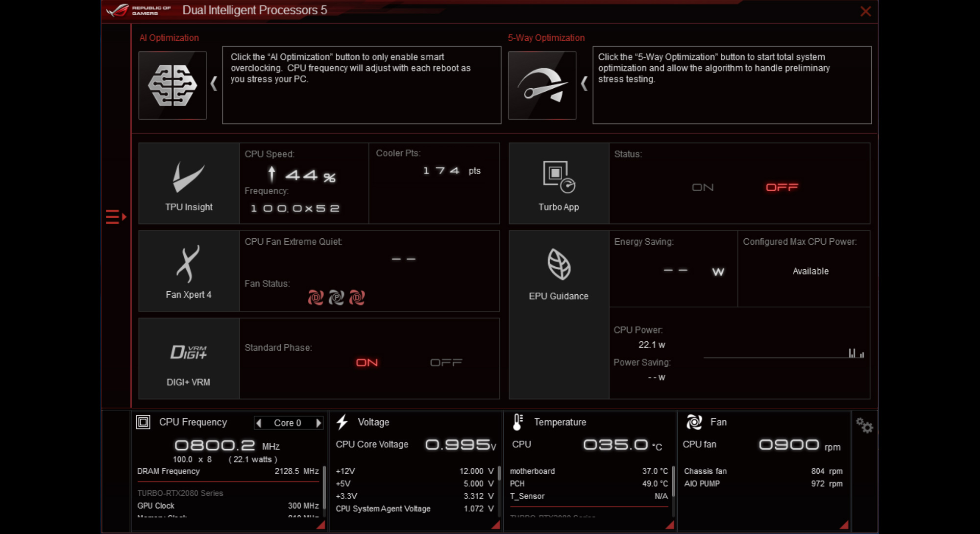Start 5-Way Optimization with speedometer icon
The image size is (980, 534).
[x=542, y=85]
